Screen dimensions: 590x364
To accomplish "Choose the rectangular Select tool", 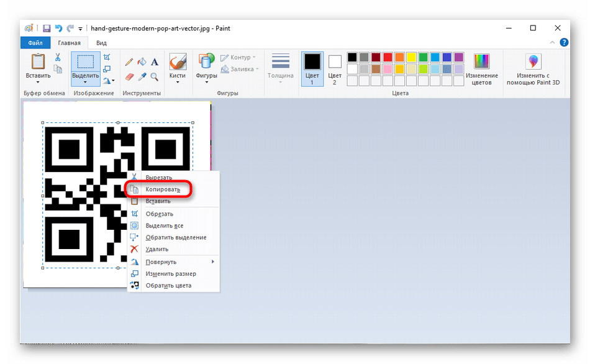I will coord(86,61).
